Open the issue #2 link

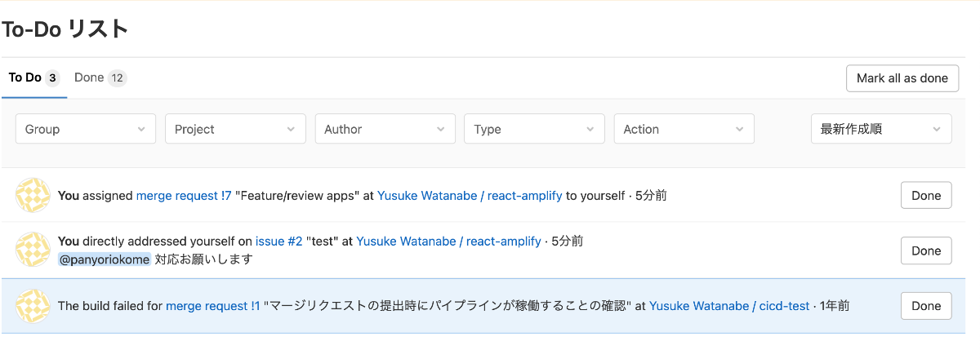tap(279, 242)
